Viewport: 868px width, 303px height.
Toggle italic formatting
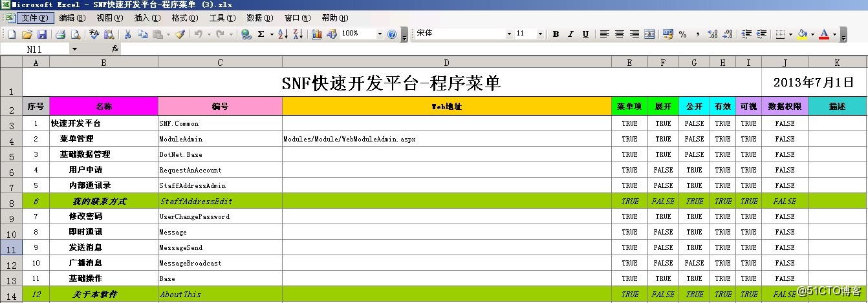point(570,34)
